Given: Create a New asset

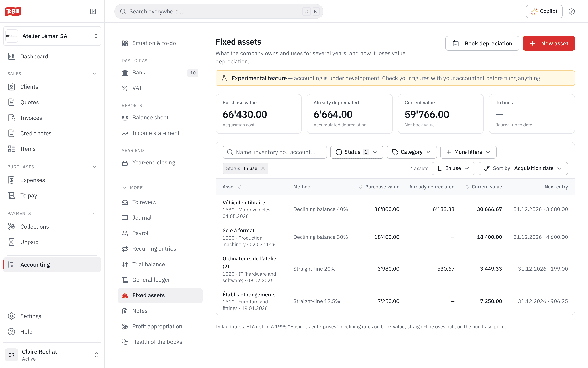Looking at the screenshot, I should click(549, 43).
